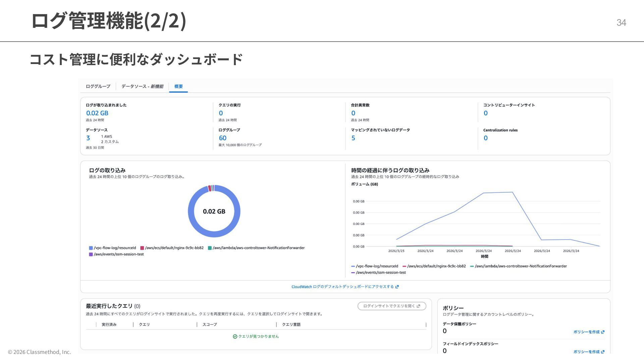Open the データソース - 新機能 tab

[x=142, y=86]
